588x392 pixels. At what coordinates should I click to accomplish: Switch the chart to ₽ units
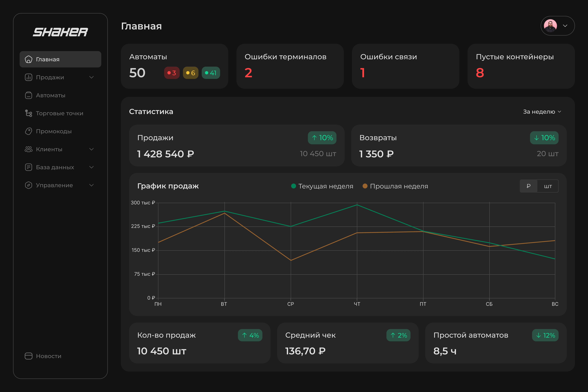click(528, 186)
